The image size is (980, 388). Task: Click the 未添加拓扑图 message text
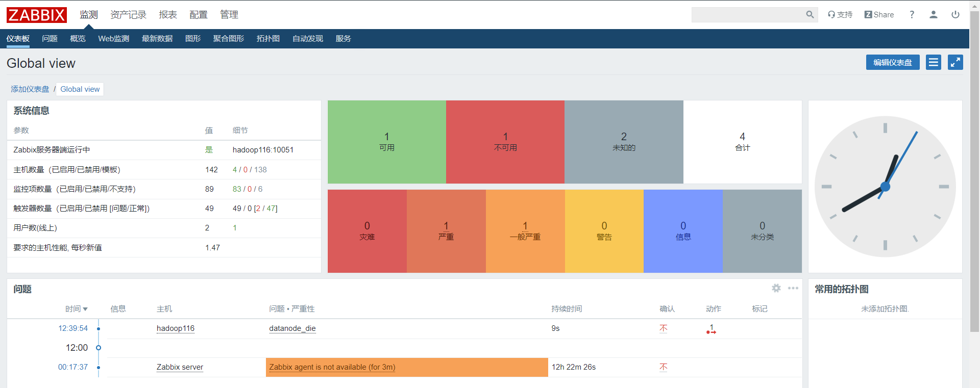[885, 309]
